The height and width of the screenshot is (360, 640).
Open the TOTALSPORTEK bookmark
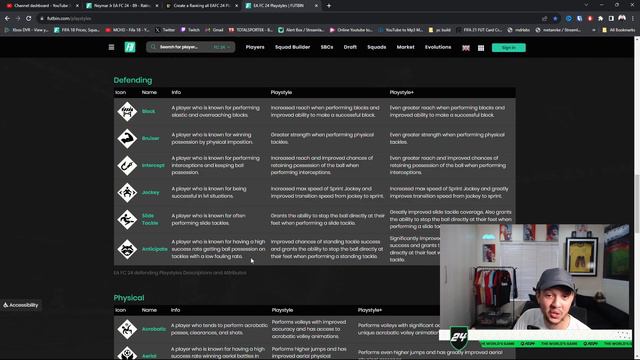point(251,30)
